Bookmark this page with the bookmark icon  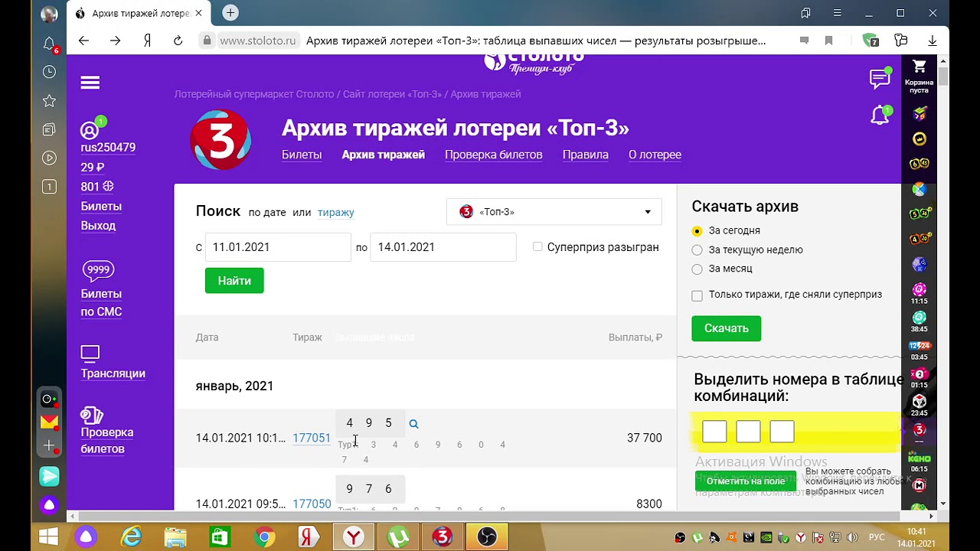coord(828,41)
